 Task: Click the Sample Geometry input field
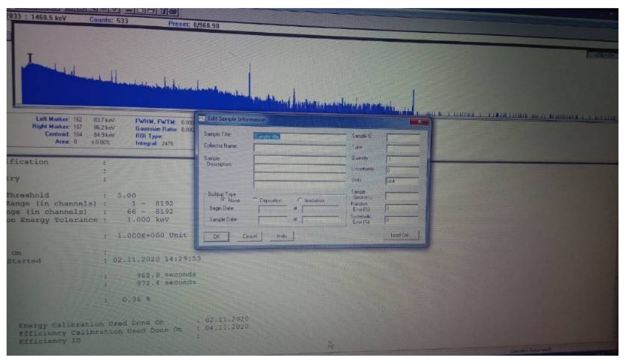pos(402,196)
